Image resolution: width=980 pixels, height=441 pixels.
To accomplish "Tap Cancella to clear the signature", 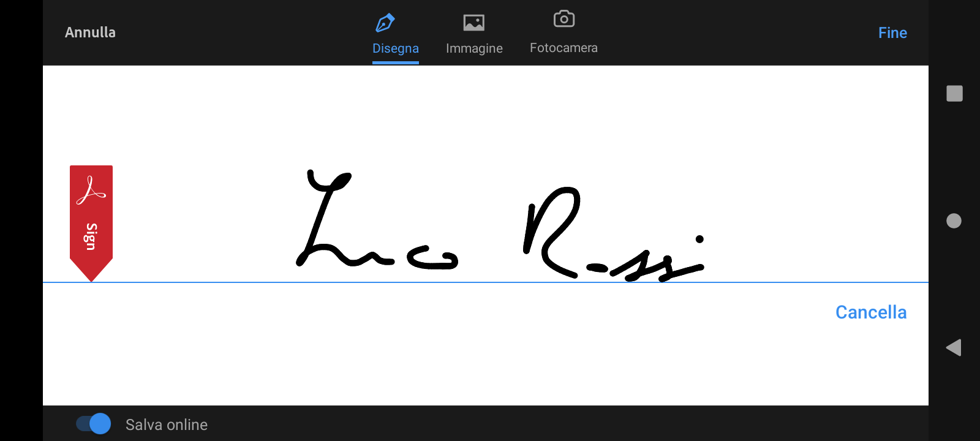I will tap(870, 312).
